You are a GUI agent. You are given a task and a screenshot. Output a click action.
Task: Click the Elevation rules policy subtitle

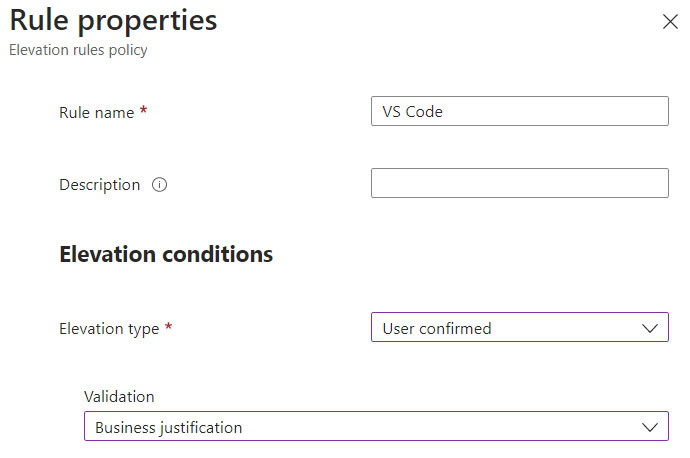point(78,50)
